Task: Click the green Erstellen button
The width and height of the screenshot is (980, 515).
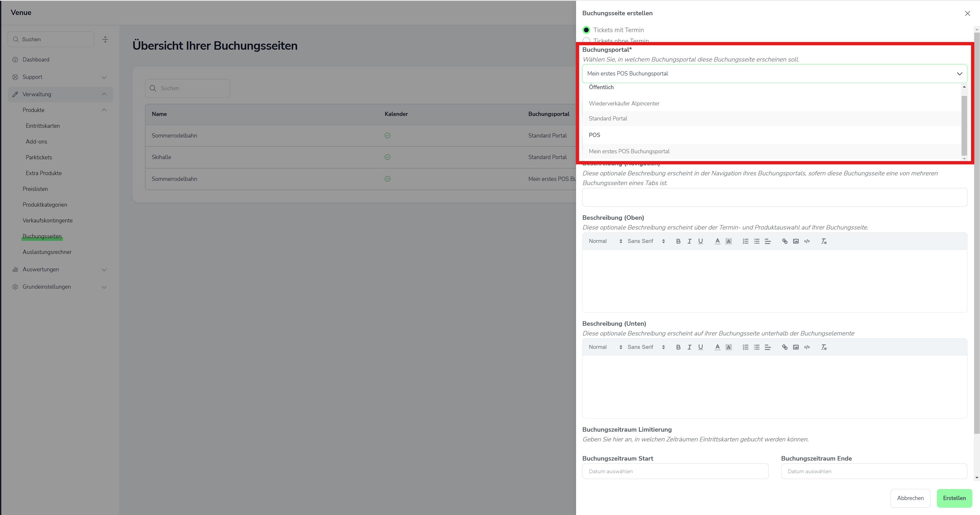Action: 954,498
